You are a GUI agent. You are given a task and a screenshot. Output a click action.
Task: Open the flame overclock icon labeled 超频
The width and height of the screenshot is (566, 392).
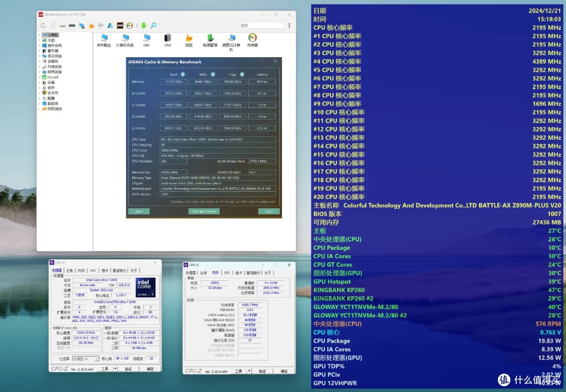(189, 40)
